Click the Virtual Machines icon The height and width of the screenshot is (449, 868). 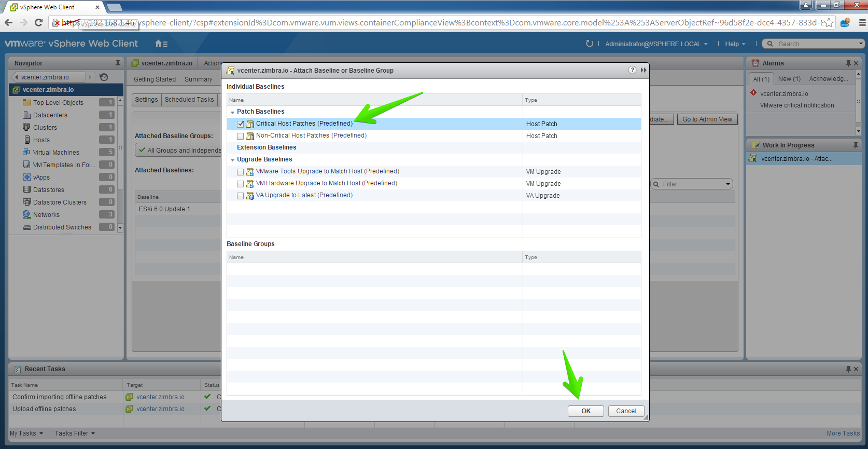(27, 152)
